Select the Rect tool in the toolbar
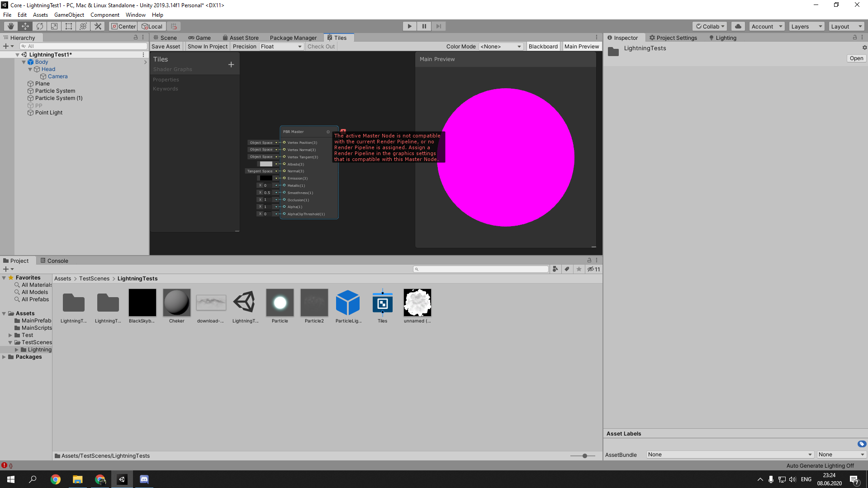 pyautogui.click(x=69, y=26)
